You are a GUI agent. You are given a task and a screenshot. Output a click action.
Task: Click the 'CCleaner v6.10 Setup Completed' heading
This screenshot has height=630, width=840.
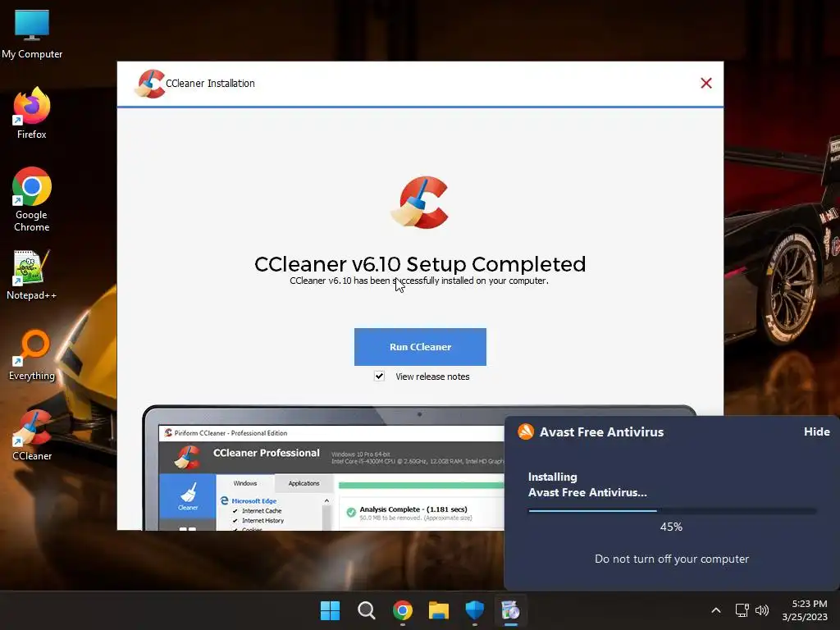pyautogui.click(x=420, y=264)
